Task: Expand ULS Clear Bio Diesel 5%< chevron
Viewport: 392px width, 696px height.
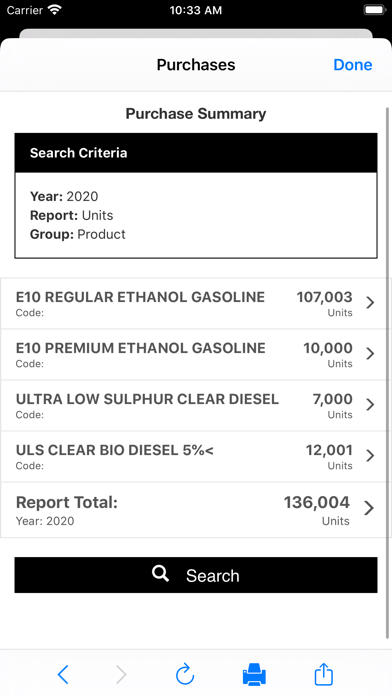Action: pos(370,456)
